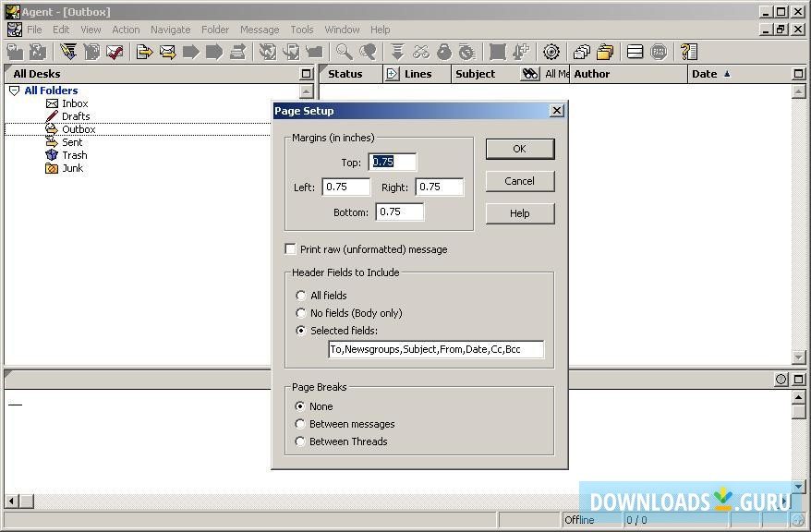Click the envelope with yellow arrow icon

coord(167,52)
